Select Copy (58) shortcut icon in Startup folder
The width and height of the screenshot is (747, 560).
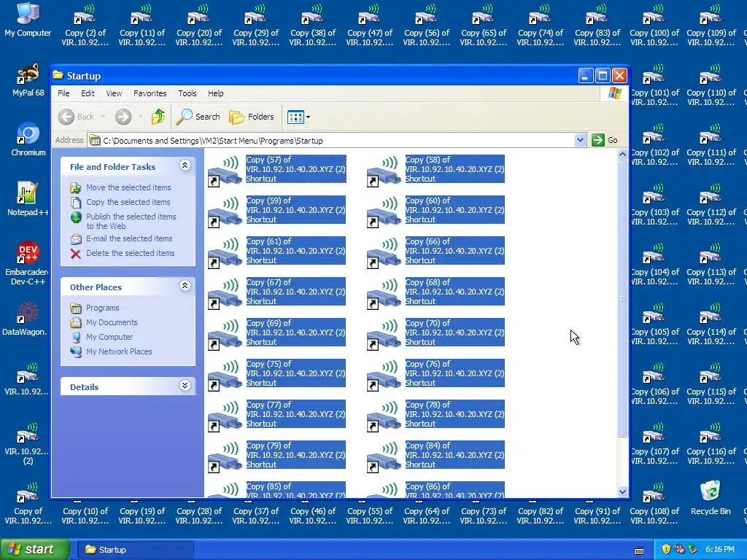(384, 171)
